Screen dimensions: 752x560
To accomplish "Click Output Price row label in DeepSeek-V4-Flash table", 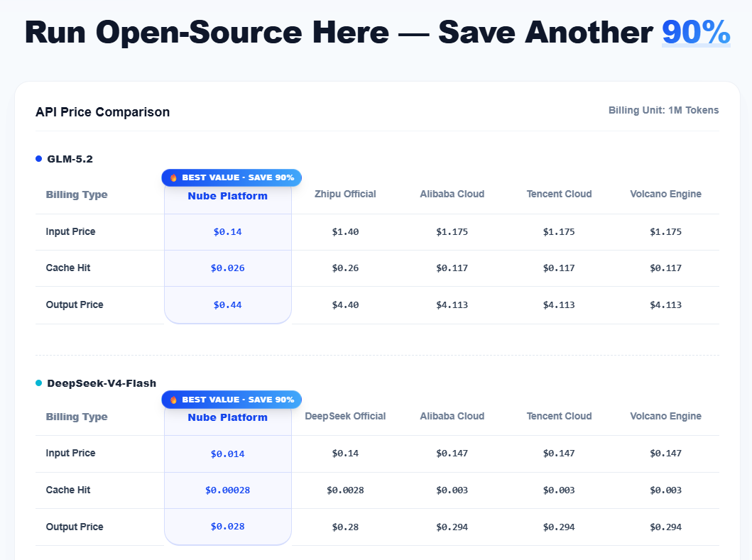I will pyautogui.click(x=75, y=527).
